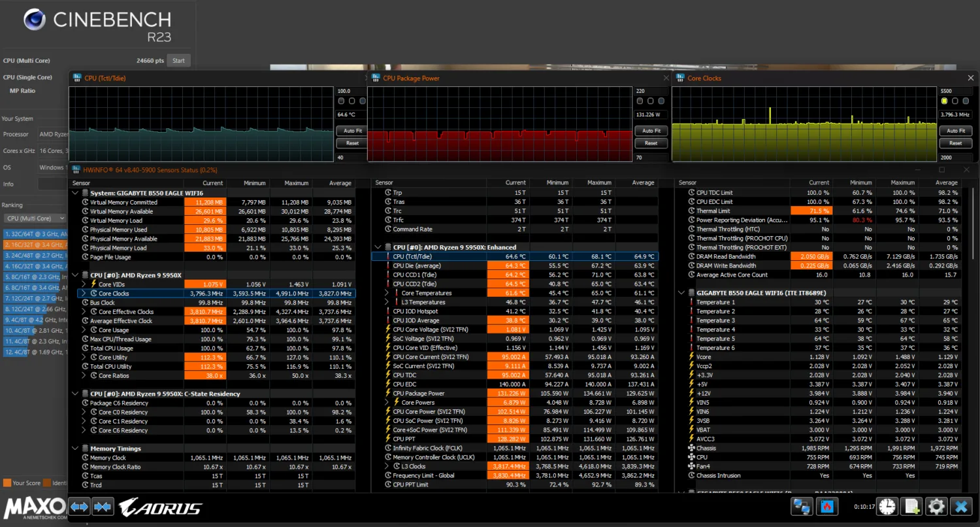This screenshot has width=980, height=527.
Task: Expand the Core VIDs row
Action: (x=84, y=284)
